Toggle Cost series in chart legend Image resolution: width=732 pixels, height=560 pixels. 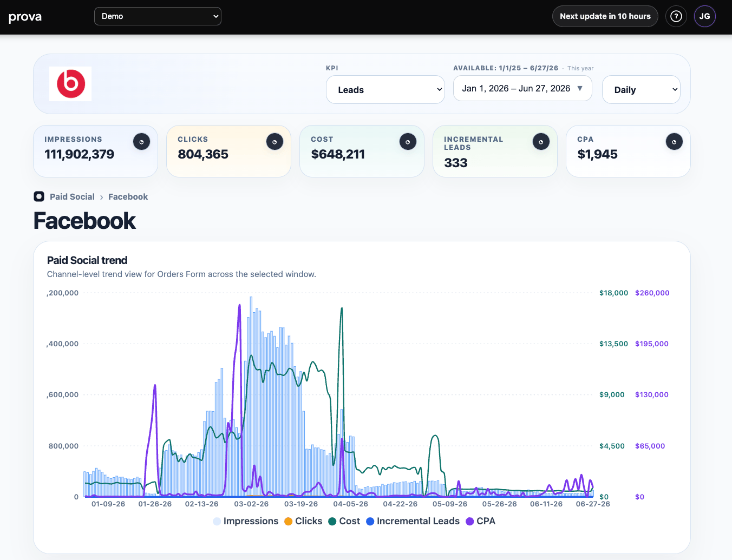click(x=344, y=521)
